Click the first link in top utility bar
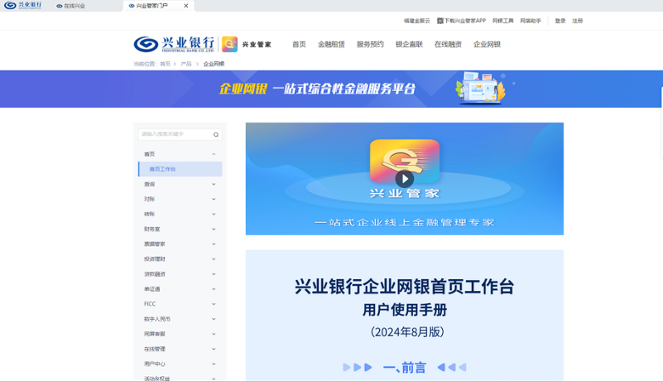The image size is (663, 382). pyautogui.click(x=416, y=20)
